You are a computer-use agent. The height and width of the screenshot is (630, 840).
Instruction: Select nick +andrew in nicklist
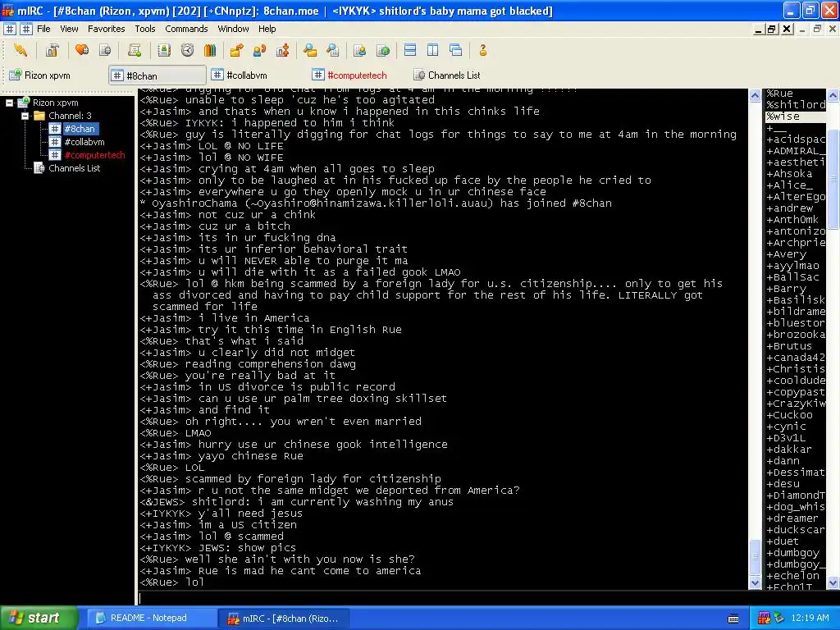790,208
